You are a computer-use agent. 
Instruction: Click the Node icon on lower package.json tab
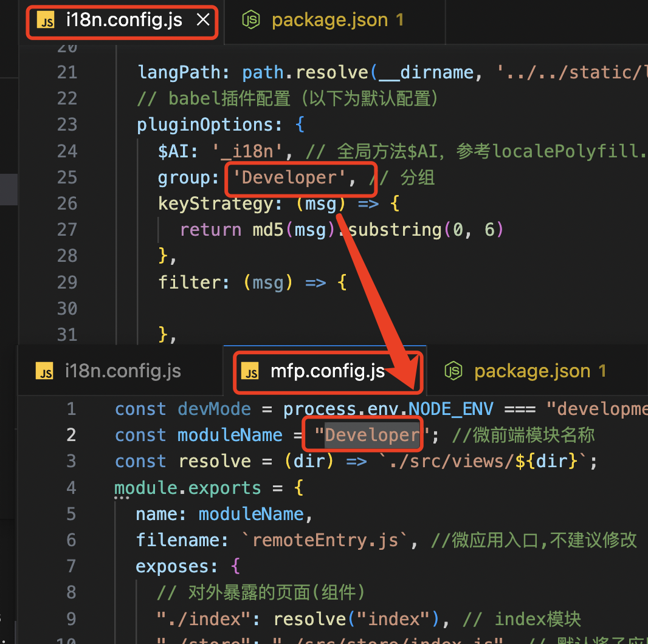pyautogui.click(x=453, y=371)
